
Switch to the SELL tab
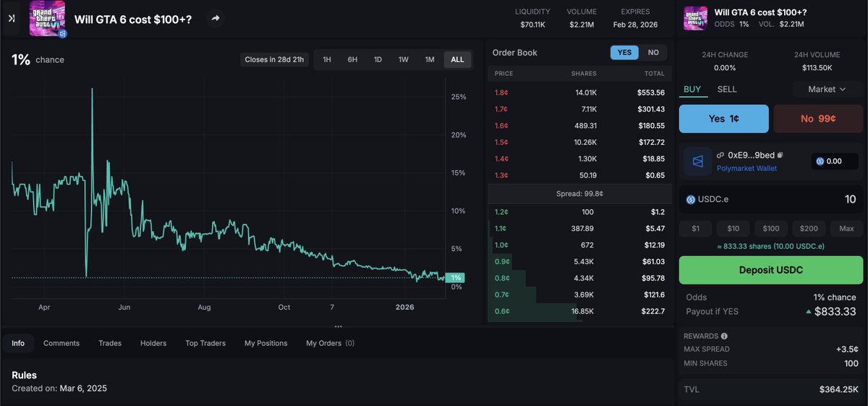[x=727, y=89]
